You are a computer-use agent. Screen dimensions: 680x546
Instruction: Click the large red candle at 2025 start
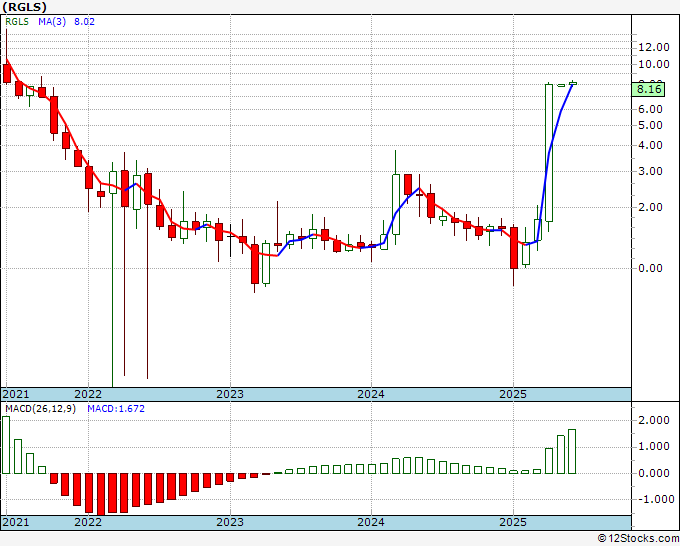pyautogui.click(x=514, y=248)
